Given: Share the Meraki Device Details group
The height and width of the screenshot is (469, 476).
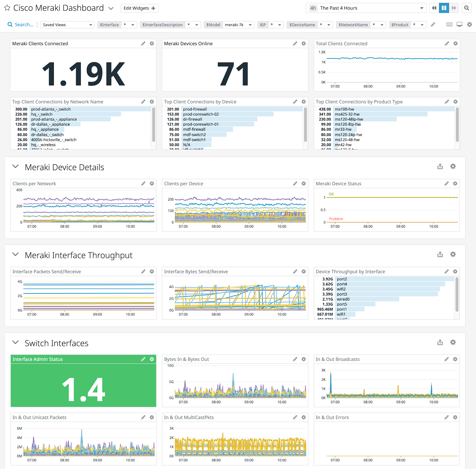Looking at the screenshot, I should 440,166.
